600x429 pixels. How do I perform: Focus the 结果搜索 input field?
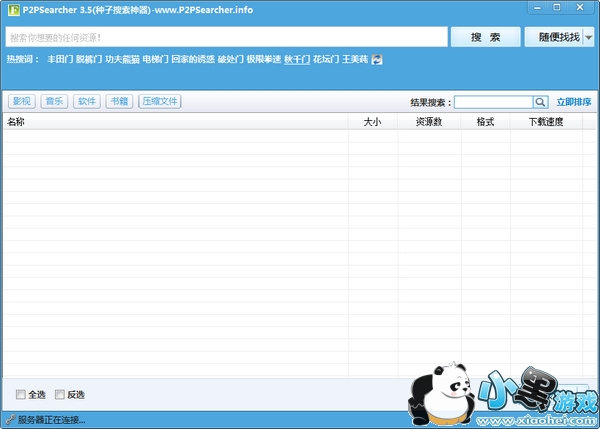click(x=493, y=102)
